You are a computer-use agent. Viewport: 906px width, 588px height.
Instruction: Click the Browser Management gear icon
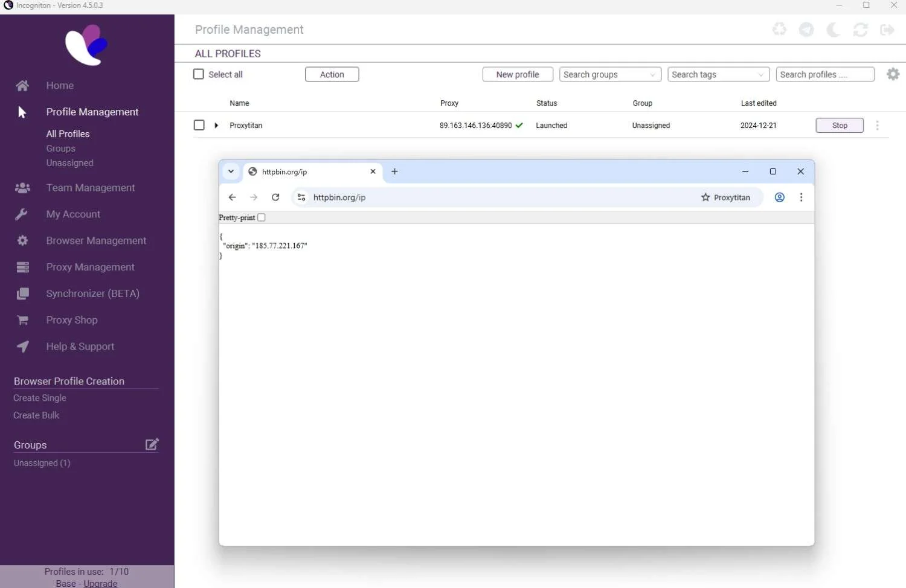coord(22,240)
